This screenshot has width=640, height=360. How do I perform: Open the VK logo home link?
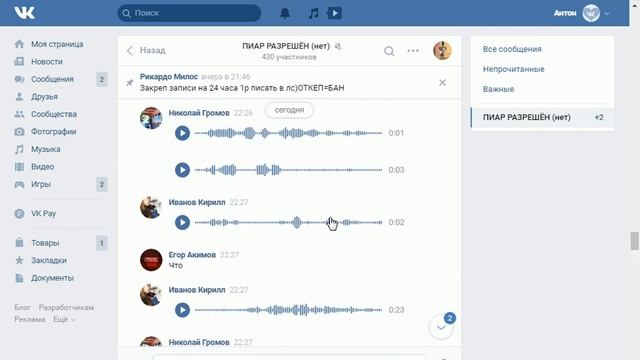point(24,13)
